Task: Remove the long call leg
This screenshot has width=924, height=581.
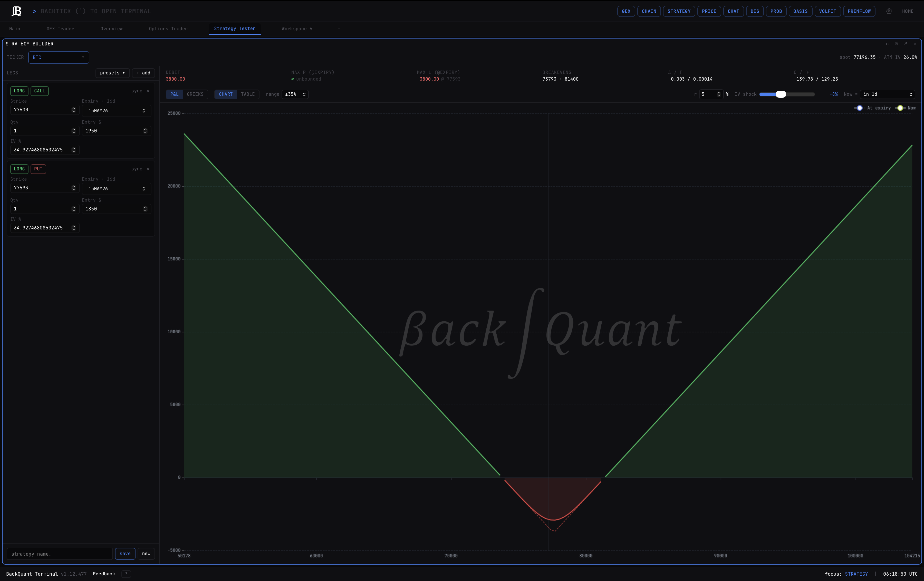Action: point(148,91)
